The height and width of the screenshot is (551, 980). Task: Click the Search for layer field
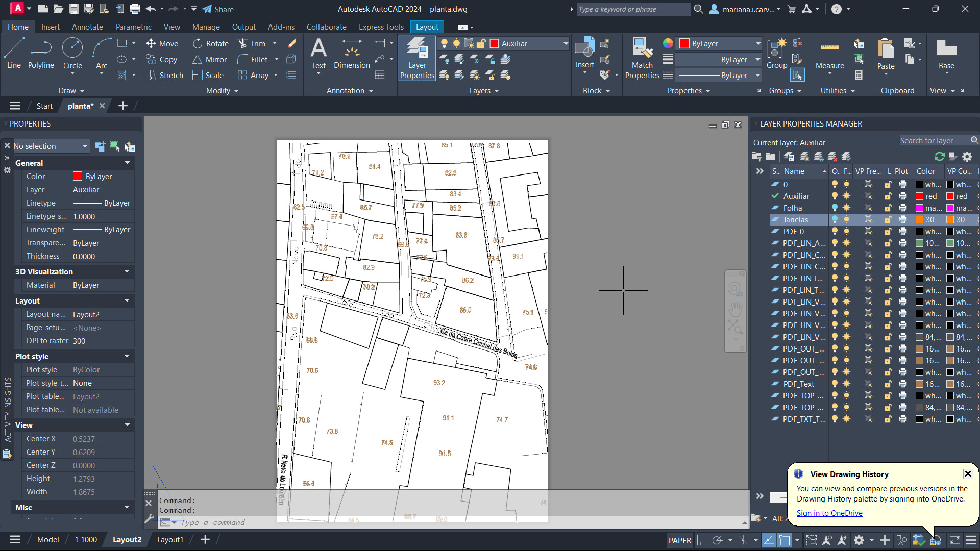933,141
